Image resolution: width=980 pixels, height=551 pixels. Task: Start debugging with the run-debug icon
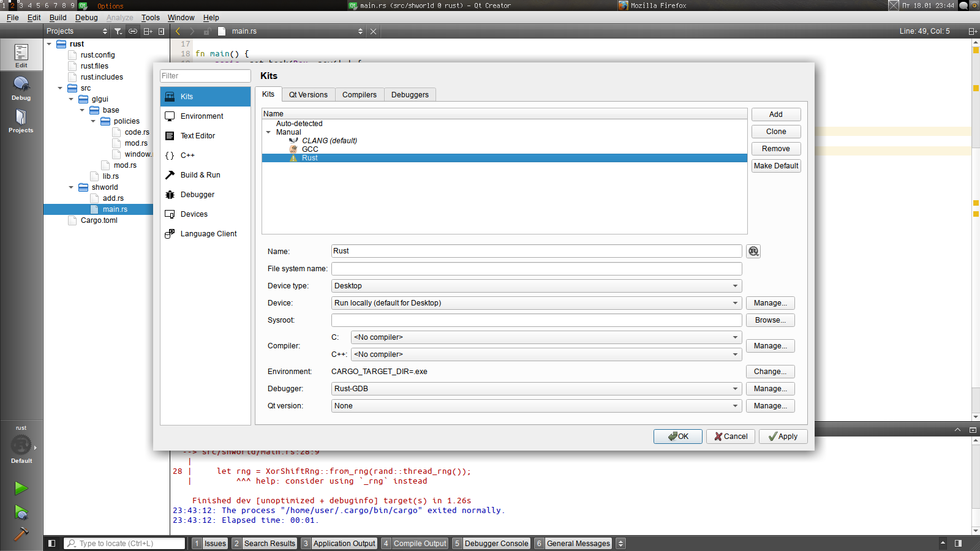(x=21, y=512)
